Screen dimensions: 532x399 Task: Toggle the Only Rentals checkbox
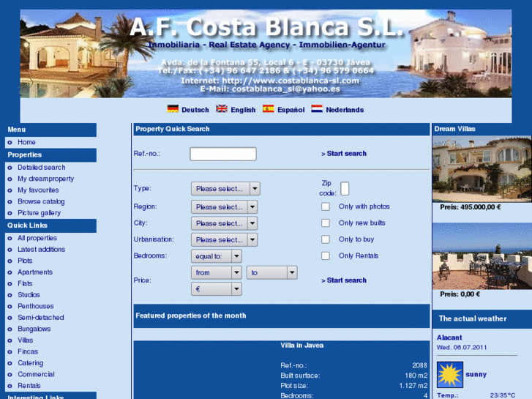coord(326,256)
